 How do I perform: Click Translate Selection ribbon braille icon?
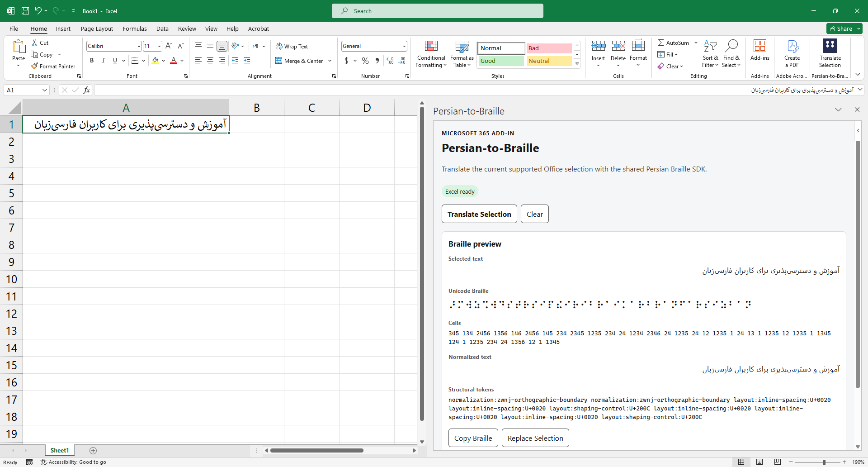(830, 46)
